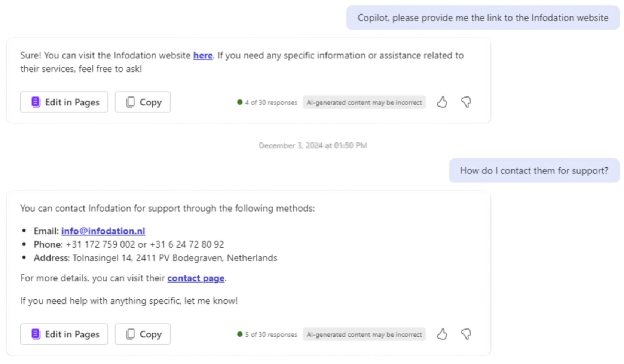Viewport: 624px width, 364px height.
Task: Click Copy under the contact methods response
Action: pyautogui.click(x=143, y=334)
